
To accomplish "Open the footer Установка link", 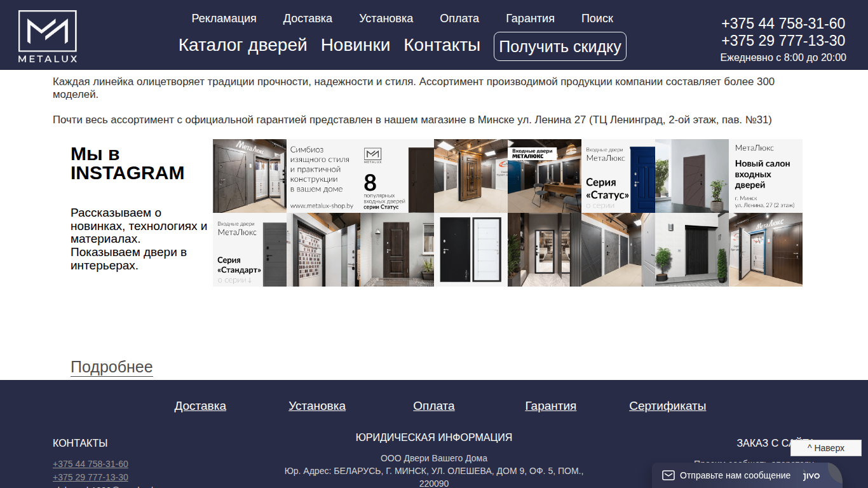I will pyautogui.click(x=317, y=406).
